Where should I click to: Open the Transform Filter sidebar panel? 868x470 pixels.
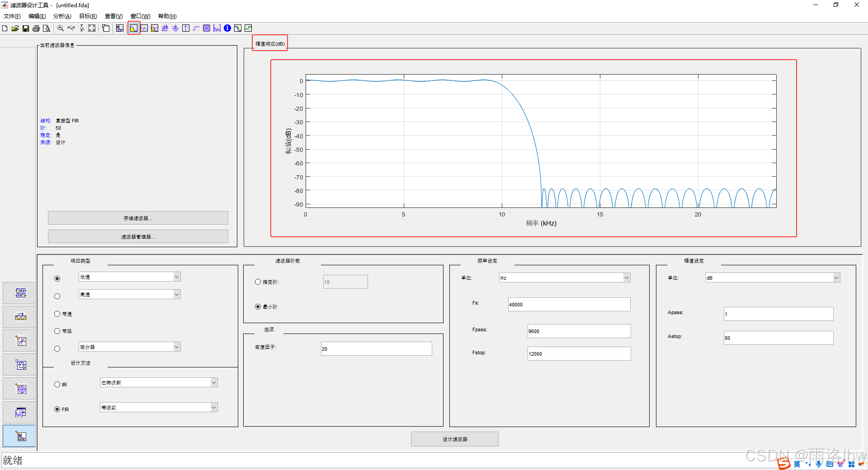pyautogui.click(x=19, y=317)
